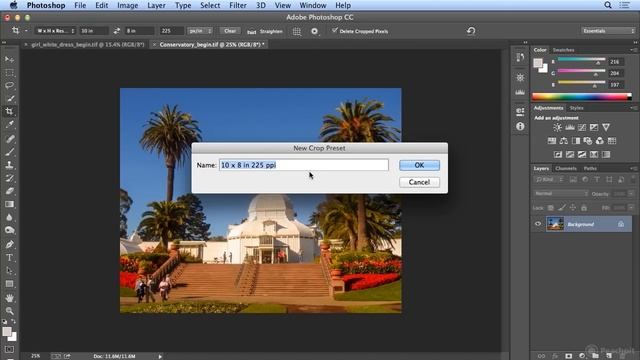Select the Dodge tool

tap(9, 230)
